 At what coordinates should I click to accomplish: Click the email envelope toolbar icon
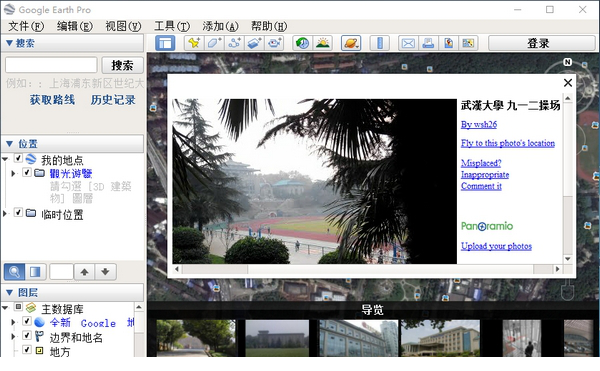pos(408,43)
